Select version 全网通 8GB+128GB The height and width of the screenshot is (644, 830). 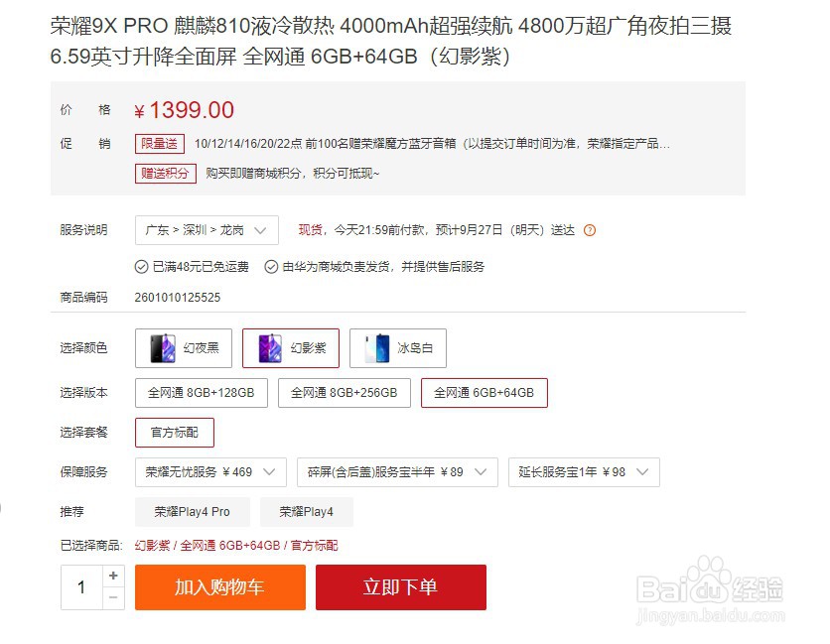coord(202,393)
